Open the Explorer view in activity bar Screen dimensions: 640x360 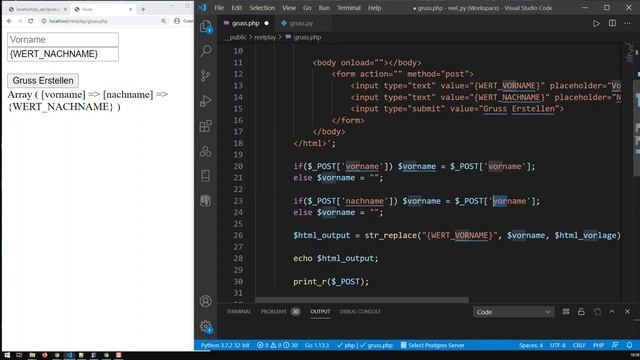(206, 27)
